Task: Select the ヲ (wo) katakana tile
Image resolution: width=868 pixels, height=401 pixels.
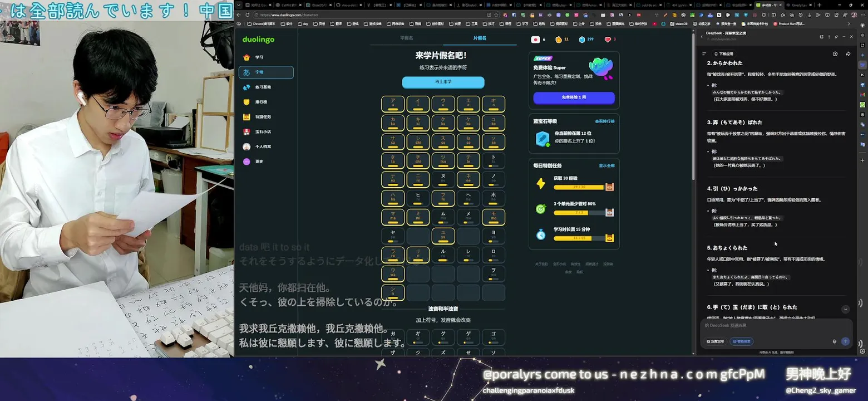Action: pyautogui.click(x=493, y=273)
